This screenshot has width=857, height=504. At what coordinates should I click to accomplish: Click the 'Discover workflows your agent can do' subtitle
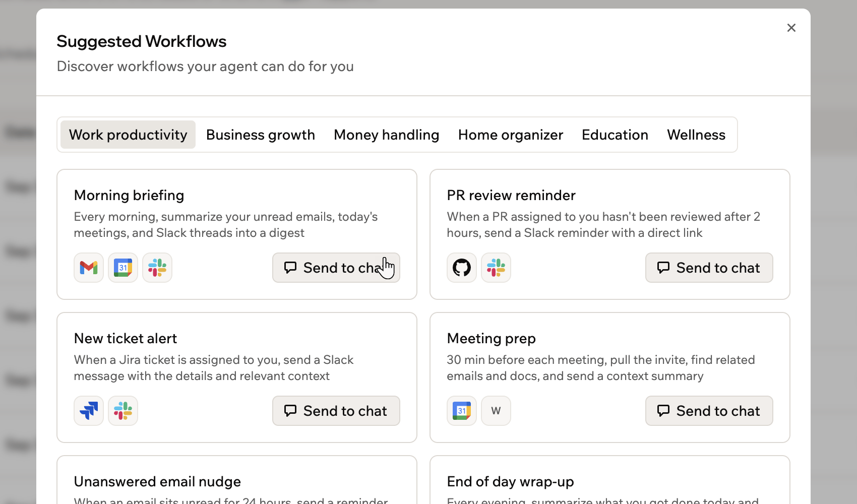205,67
